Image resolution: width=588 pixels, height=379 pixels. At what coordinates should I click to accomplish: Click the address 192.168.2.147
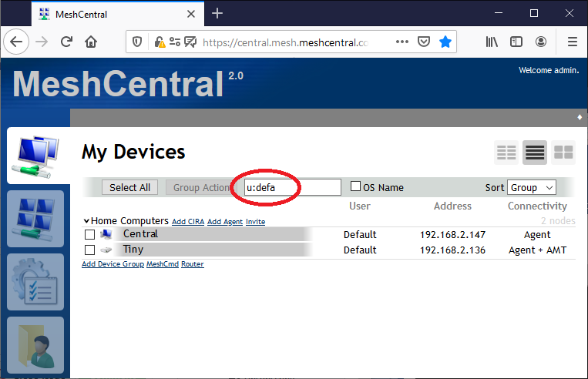(x=452, y=235)
